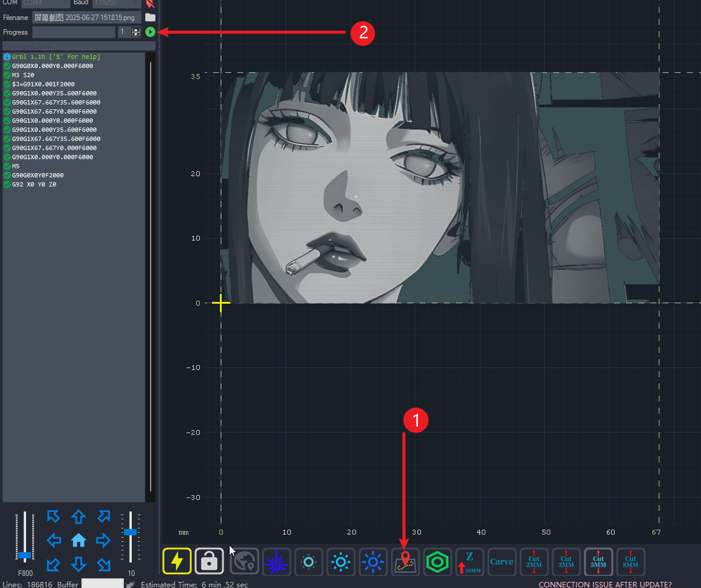701x588 pixels.
Task: Open the Baud rate dropdown
Action: (x=116, y=3)
